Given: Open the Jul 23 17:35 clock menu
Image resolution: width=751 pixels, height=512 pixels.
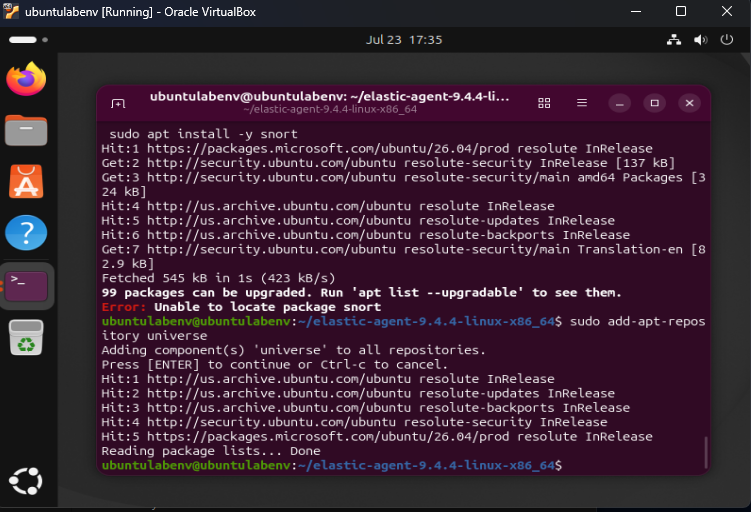Looking at the screenshot, I should coord(404,40).
